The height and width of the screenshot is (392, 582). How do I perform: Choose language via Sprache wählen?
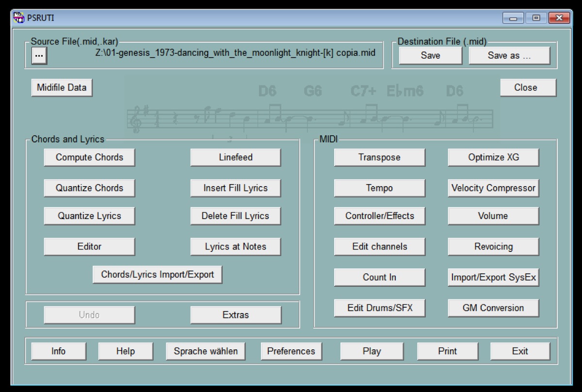206,351
